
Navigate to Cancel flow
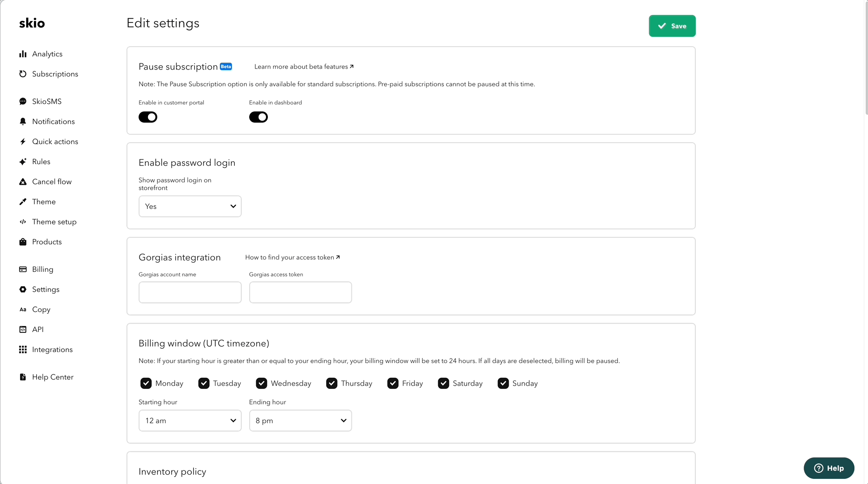tap(52, 182)
